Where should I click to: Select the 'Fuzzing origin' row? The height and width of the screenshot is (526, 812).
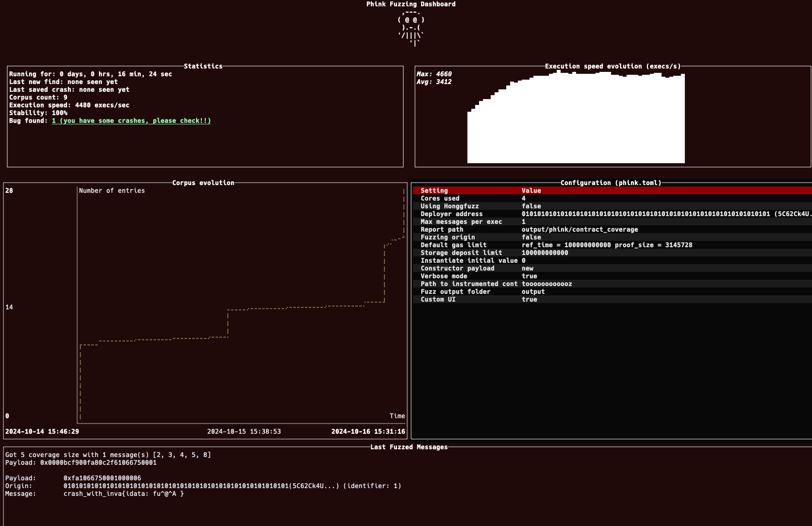point(613,237)
